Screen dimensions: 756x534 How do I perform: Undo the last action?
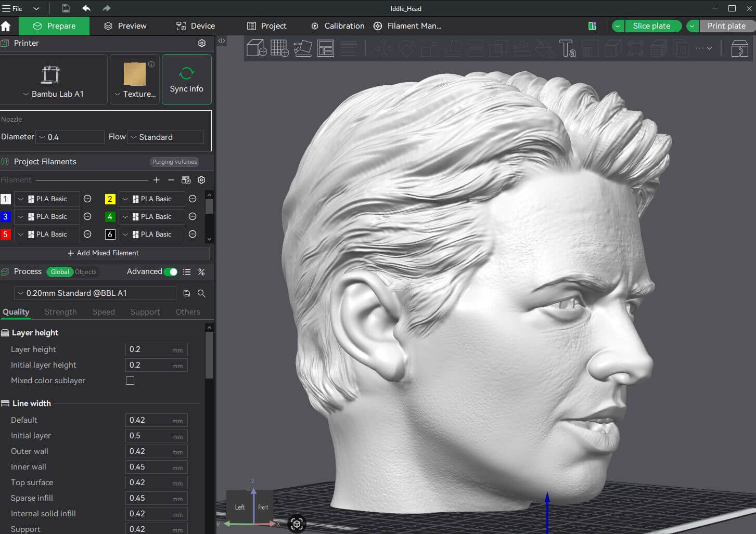pos(86,8)
